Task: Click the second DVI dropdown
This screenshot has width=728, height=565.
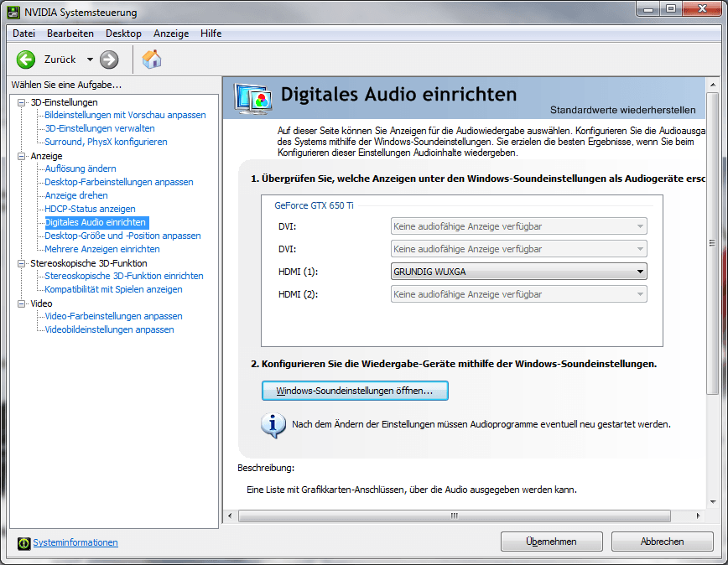Action: tap(518, 249)
